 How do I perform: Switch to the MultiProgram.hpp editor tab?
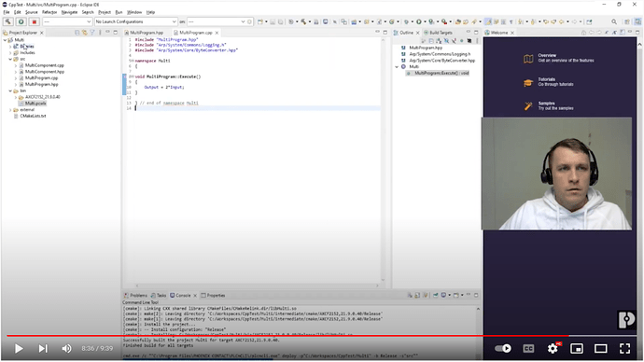pyautogui.click(x=147, y=33)
